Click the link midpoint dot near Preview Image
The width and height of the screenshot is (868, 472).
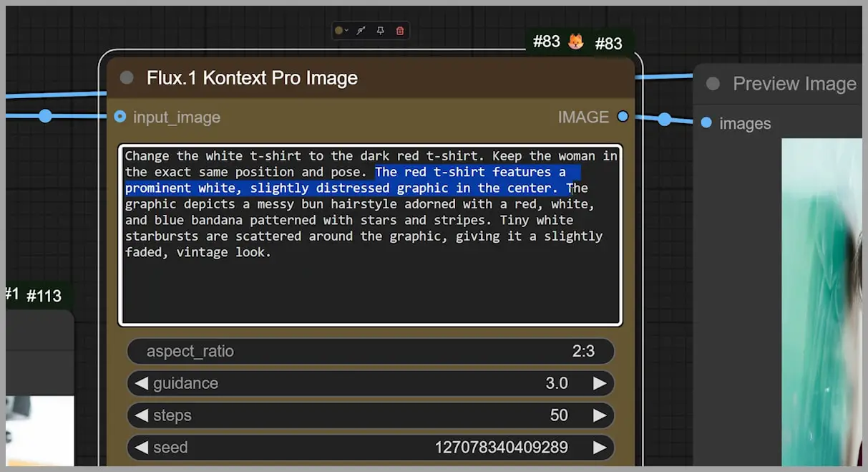(664, 119)
